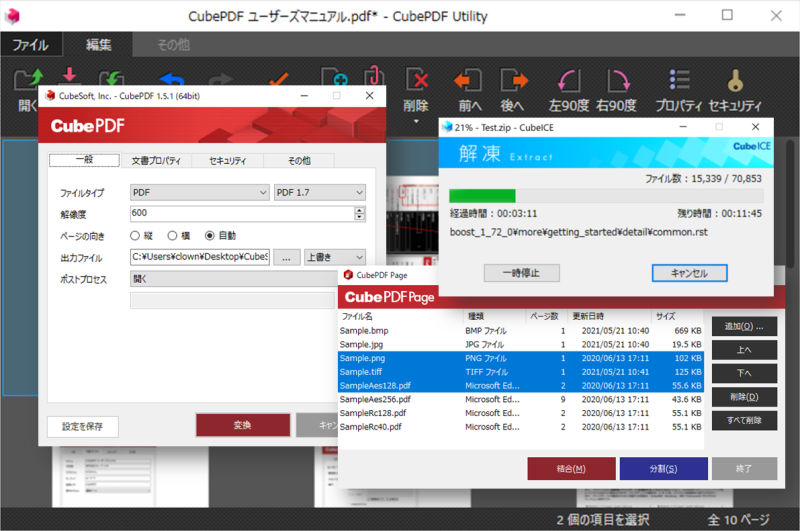Sort by the 更新日時 column header
800x531 pixels.
click(x=610, y=316)
